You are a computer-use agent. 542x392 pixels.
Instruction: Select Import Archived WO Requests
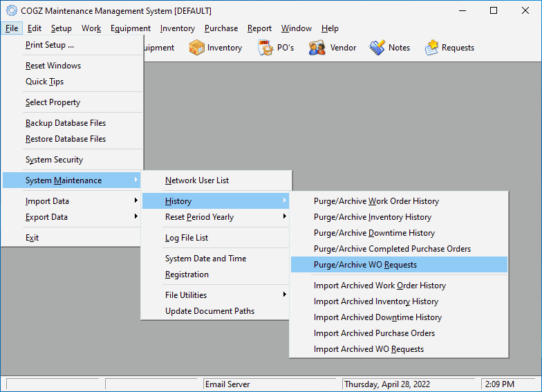pyautogui.click(x=400, y=349)
